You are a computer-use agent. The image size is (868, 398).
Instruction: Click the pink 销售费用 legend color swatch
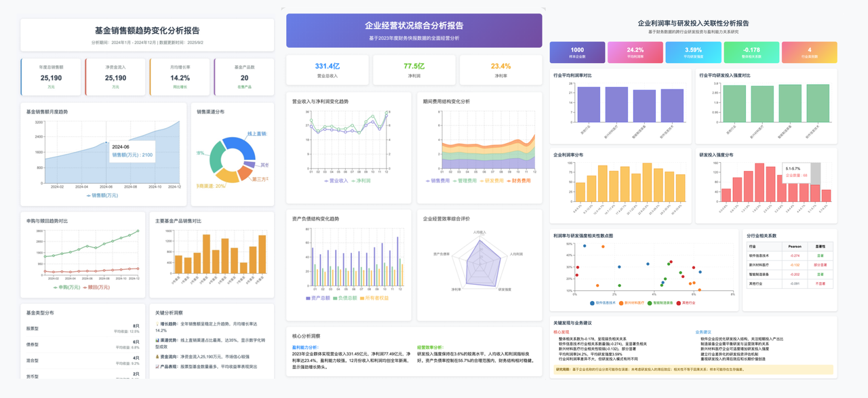coord(429,181)
